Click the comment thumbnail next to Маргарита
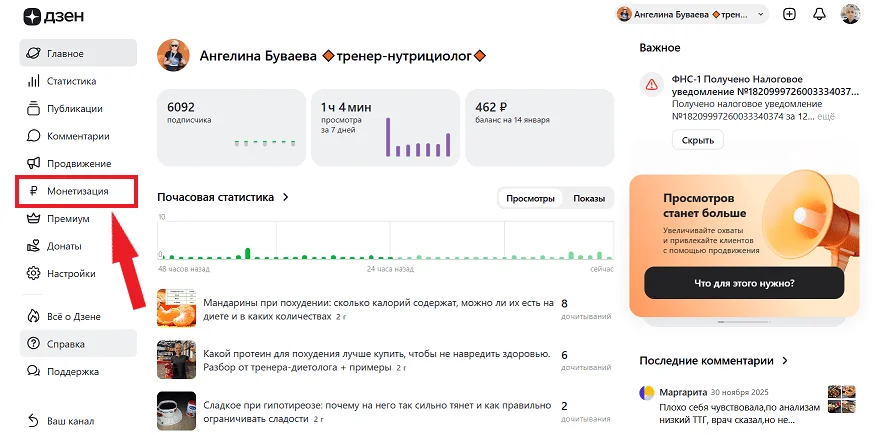 click(842, 399)
